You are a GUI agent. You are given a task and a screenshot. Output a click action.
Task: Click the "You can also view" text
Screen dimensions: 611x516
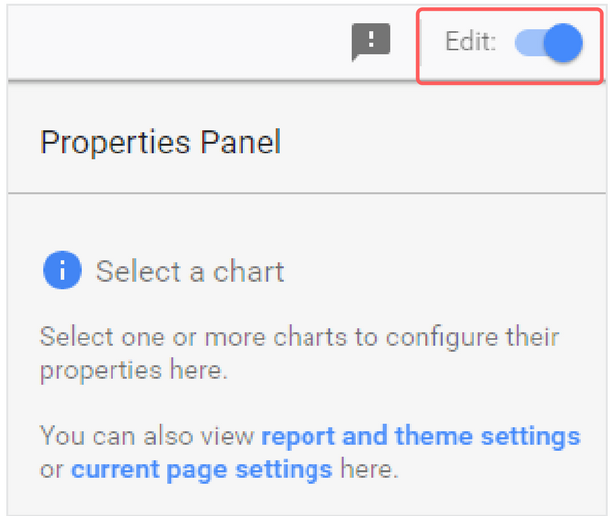148,436
